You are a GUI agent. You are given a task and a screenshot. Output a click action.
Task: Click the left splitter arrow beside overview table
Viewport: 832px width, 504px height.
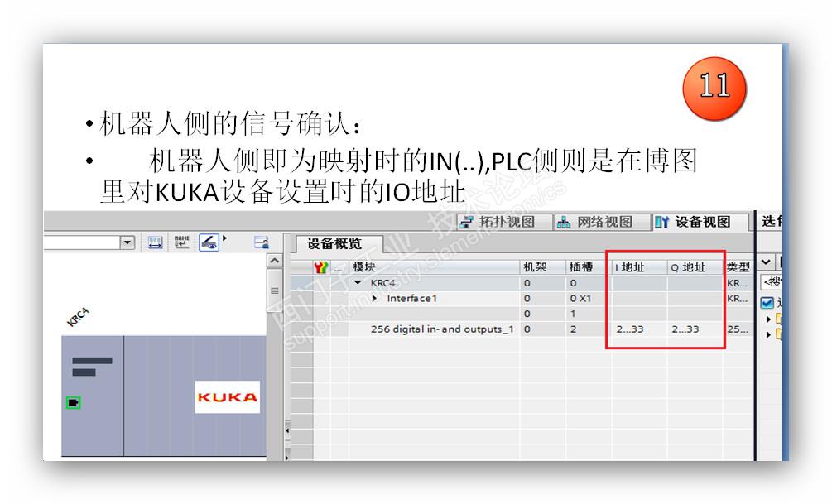pyautogui.click(x=287, y=430)
